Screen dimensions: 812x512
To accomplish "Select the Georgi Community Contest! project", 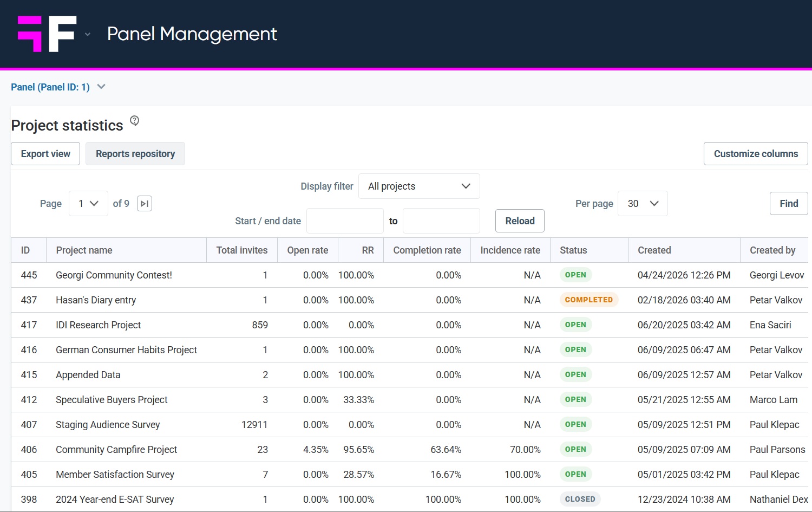I will point(114,275).
